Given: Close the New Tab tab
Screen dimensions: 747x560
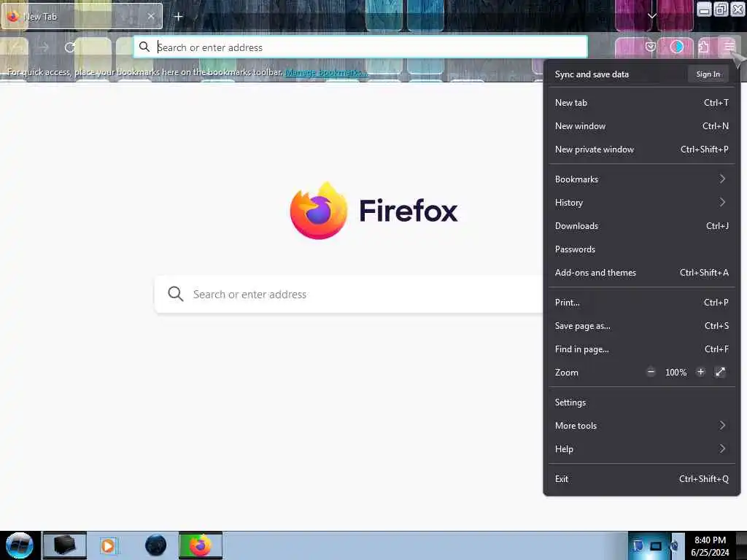Looking at the screenshot, I should click(x=150, y=16).
